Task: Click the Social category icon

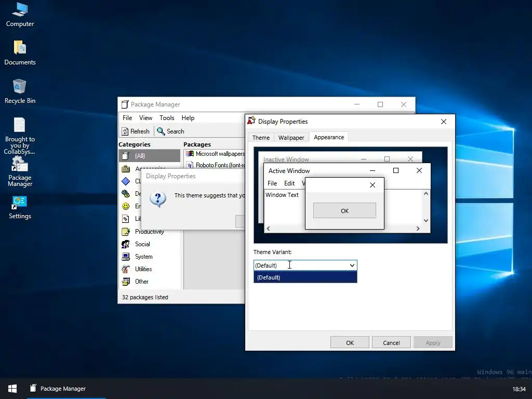Action: (x=126, y=244)
